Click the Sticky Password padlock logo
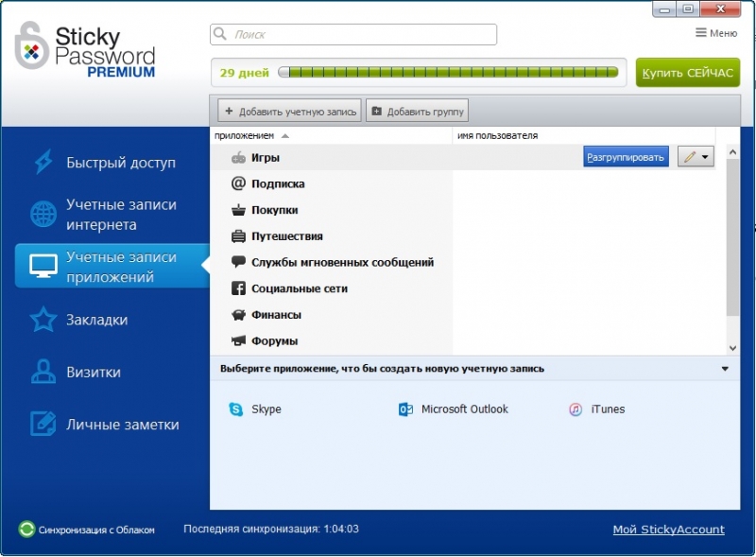 32,44
